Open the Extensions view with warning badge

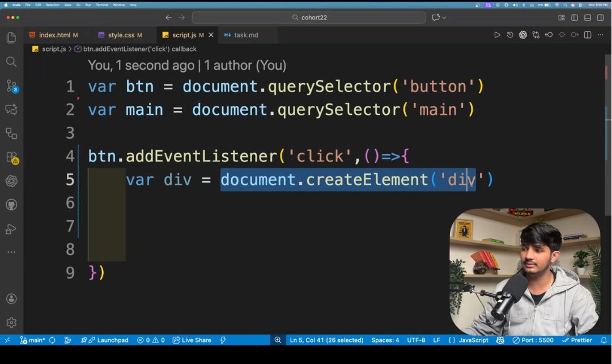[12, 157]
